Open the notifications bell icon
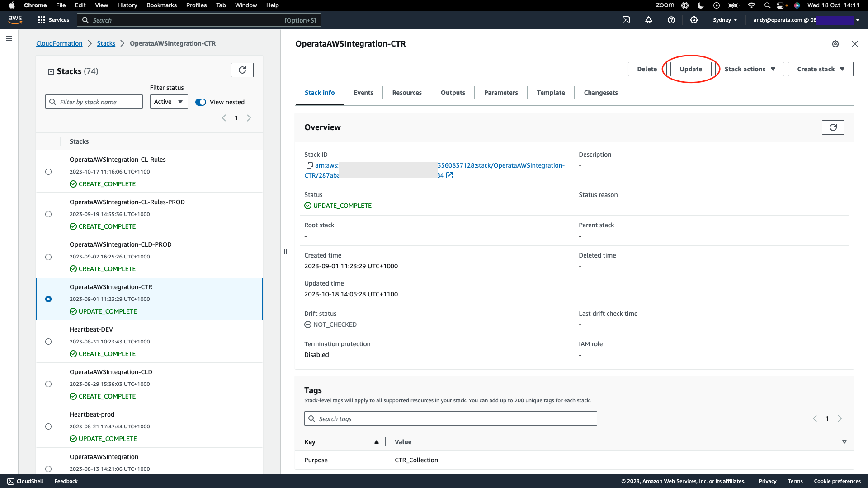This screenshot has height=488, width=868. point(649,20)
